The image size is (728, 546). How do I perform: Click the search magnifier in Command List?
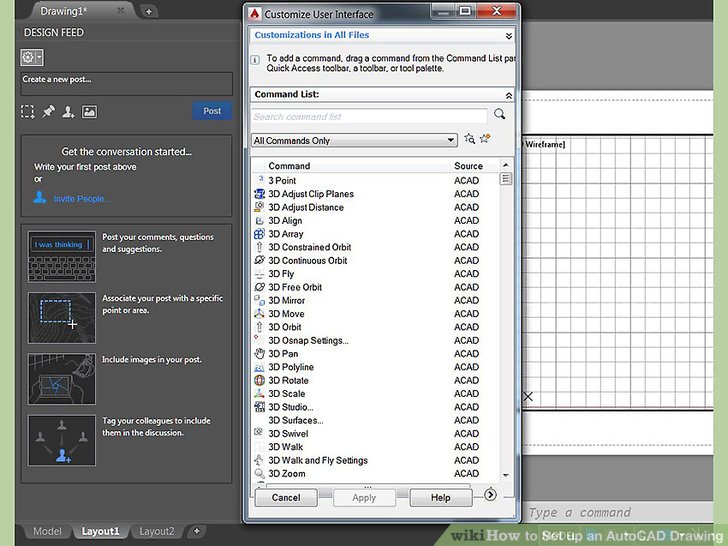(500, 114)
